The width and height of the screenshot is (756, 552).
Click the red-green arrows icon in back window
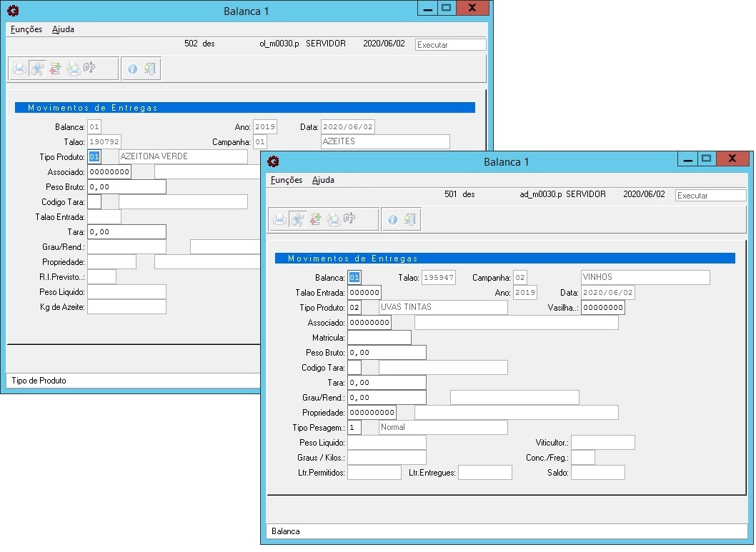[56, 69]
